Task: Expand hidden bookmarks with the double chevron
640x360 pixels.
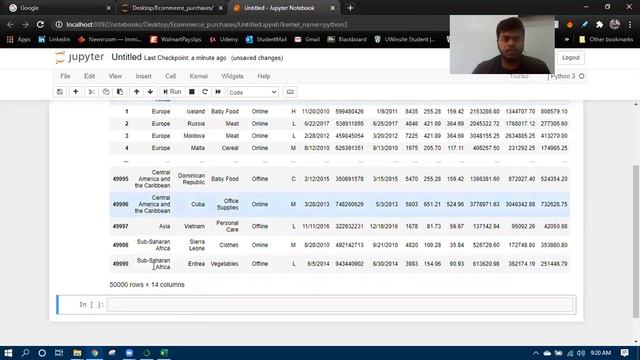Action: tap(567, 39)
